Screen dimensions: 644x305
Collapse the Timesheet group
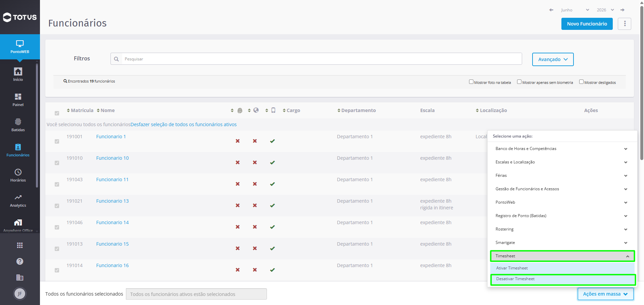click(x=562, y=256)
